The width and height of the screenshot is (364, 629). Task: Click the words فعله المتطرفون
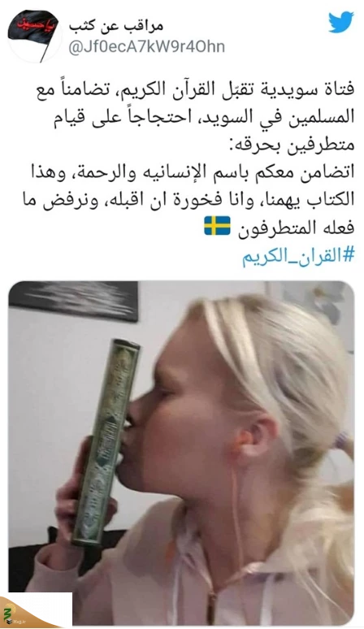click(296, 228)
